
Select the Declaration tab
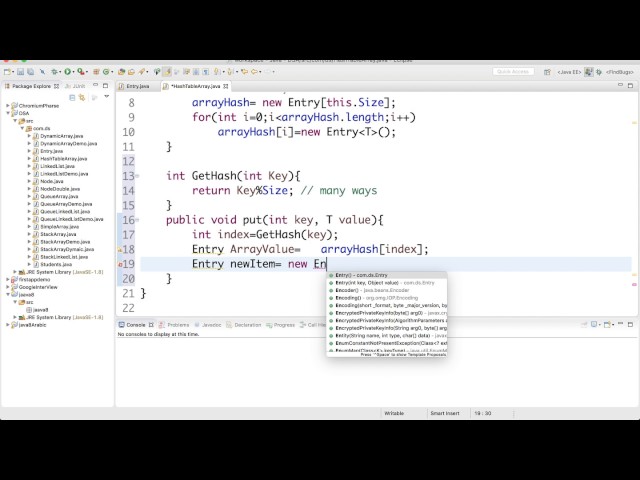(x=244, y=325)
